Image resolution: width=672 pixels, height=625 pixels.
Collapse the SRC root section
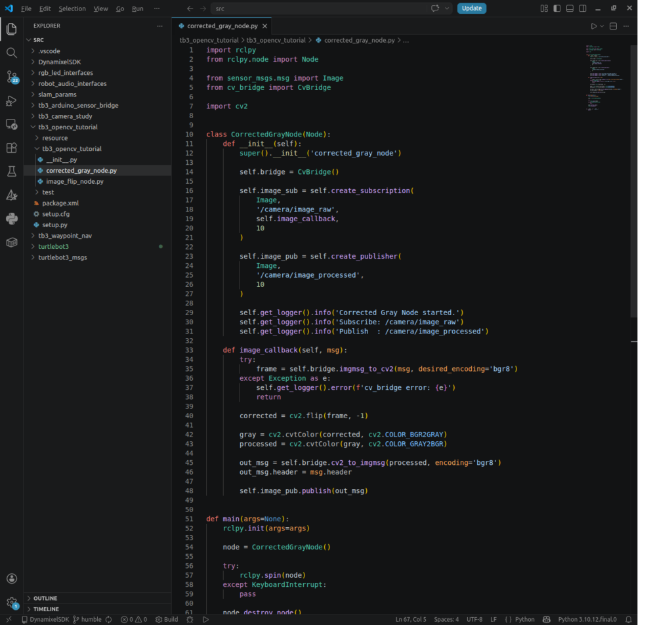pyautogui.click(x=98, y=40)
